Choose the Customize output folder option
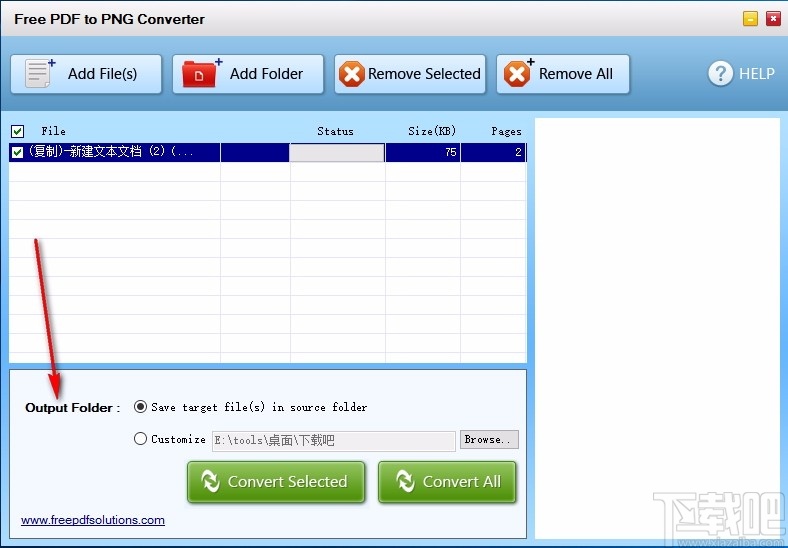This screenshot has width=788, height=548. [x=140, y=439]
